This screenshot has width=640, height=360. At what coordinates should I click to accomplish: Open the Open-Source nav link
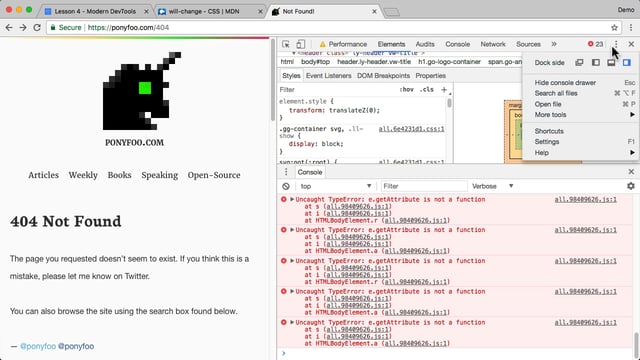pos(214,175)
